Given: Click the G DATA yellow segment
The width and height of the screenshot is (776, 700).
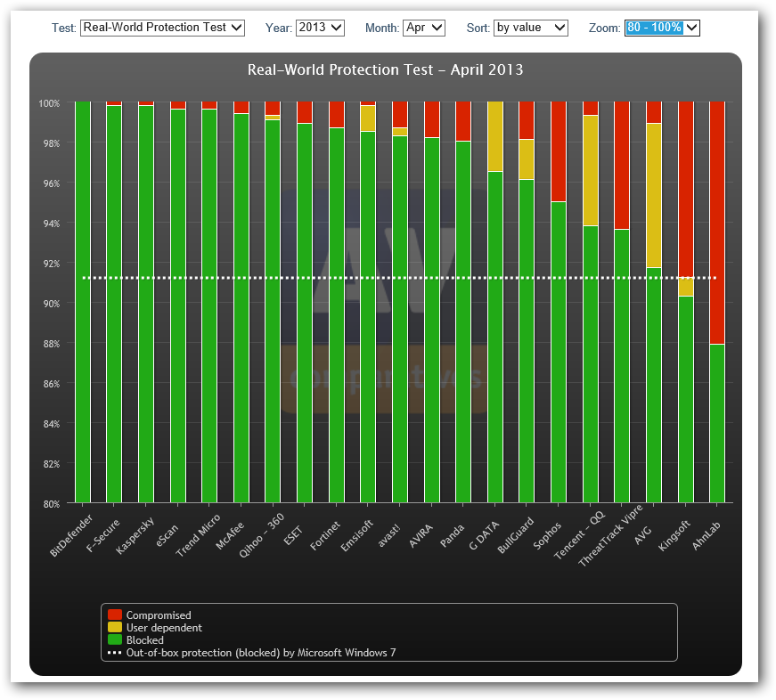Looking at the screenshot, I should (x=495, y=136).
